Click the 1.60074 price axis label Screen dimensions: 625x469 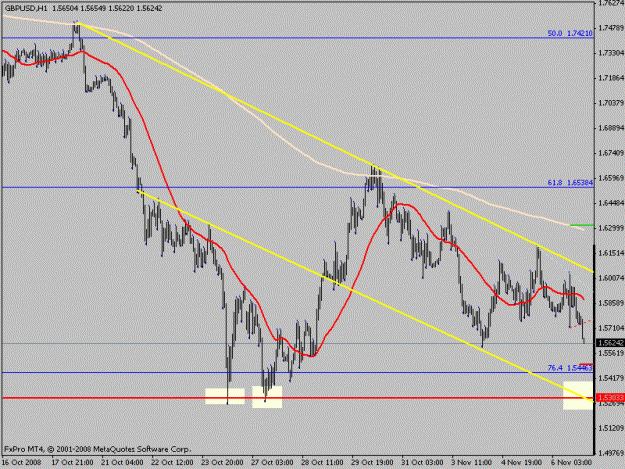pos(611,278)
